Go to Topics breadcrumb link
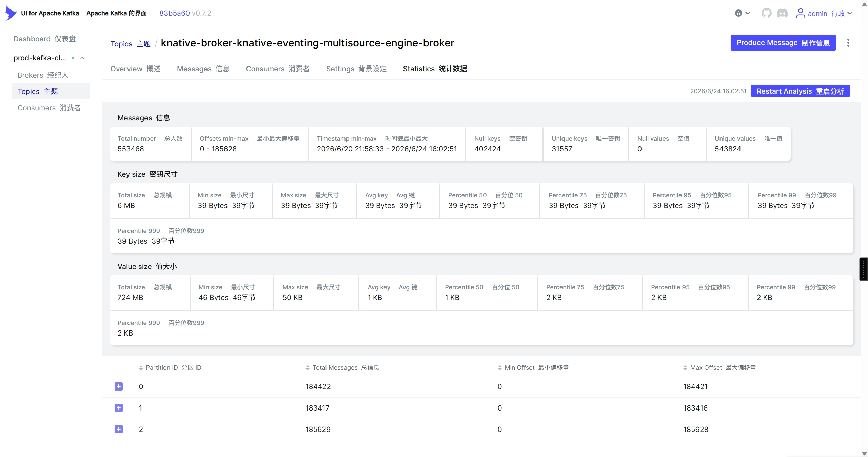 131,44
